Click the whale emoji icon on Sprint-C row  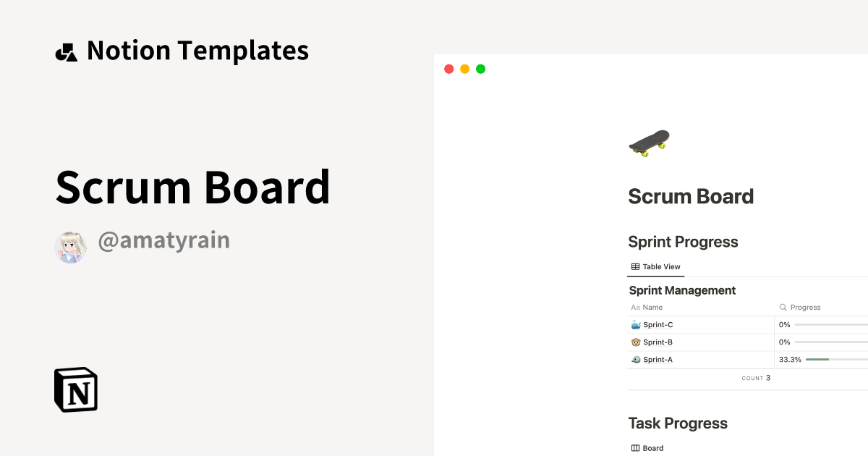coord(636,324)
